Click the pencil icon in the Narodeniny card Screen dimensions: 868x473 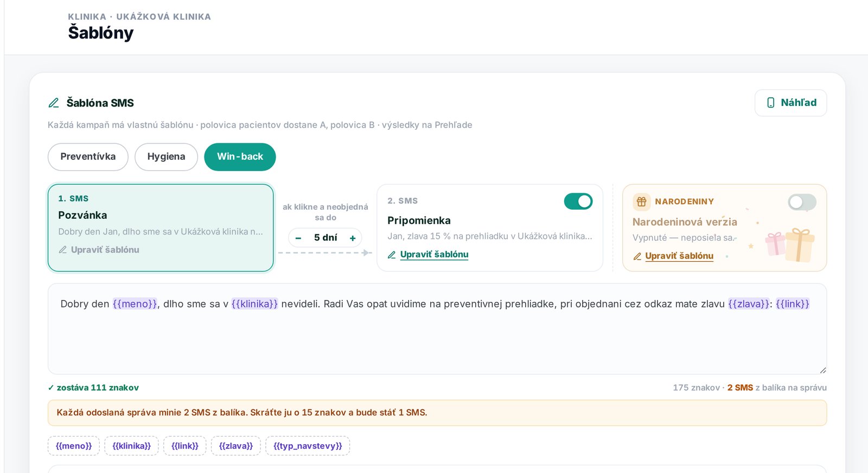point(637,256)
